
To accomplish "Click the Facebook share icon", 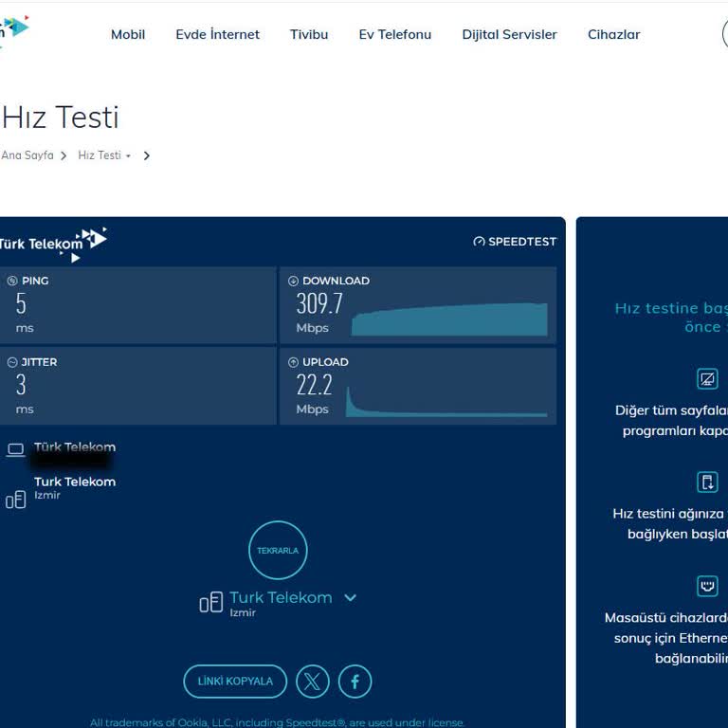I will tap(355, 682).
